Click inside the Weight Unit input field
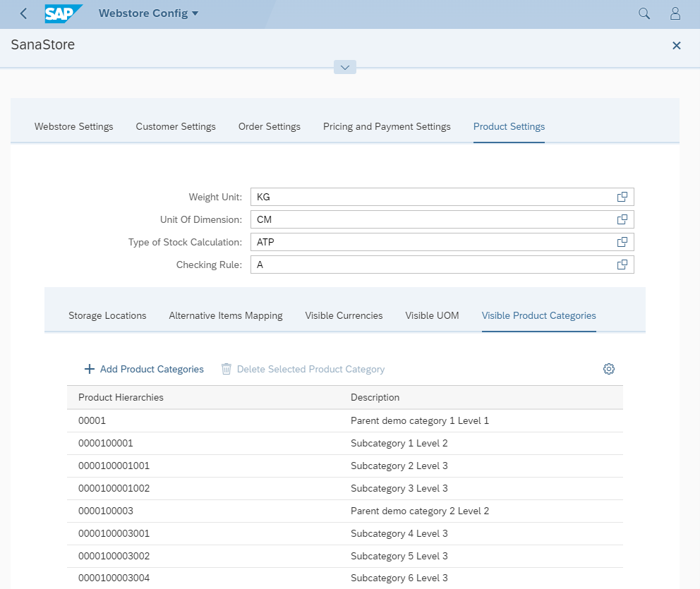700x589 pixels. (x=423, y=197)
